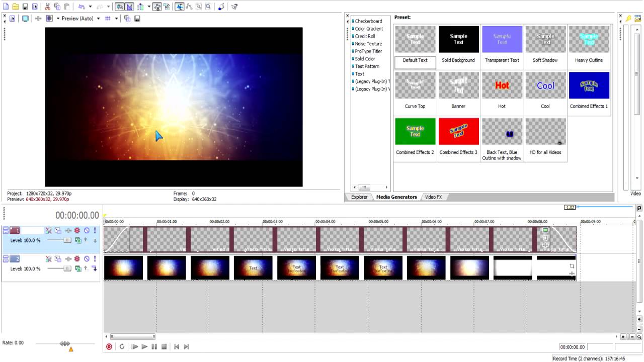Toggle Lock Envelopes to Events

(x=156, y=7)
